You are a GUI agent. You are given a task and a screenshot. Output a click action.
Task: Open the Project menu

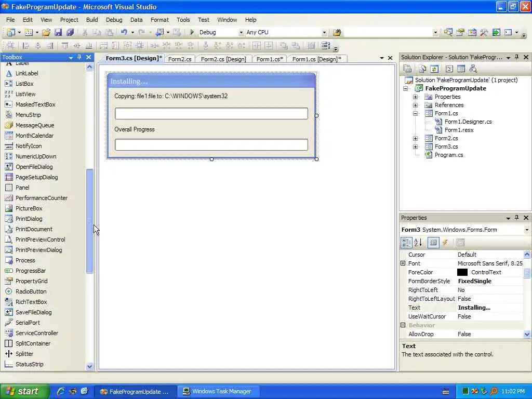[x=69, y=20]
